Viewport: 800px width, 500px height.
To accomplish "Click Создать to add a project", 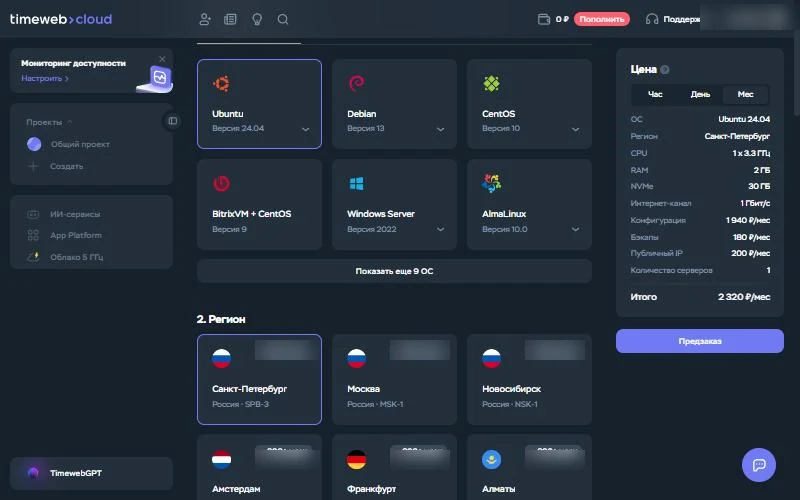I will tap(66, 166).
